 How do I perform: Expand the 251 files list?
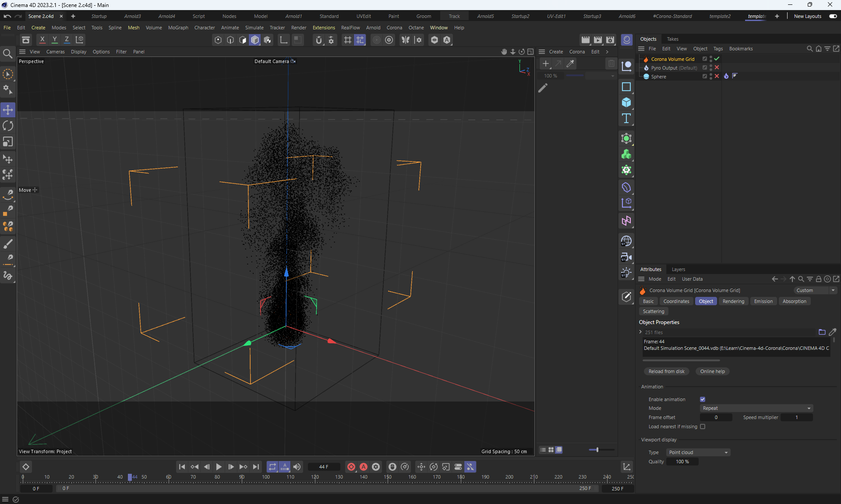(640, 332)
